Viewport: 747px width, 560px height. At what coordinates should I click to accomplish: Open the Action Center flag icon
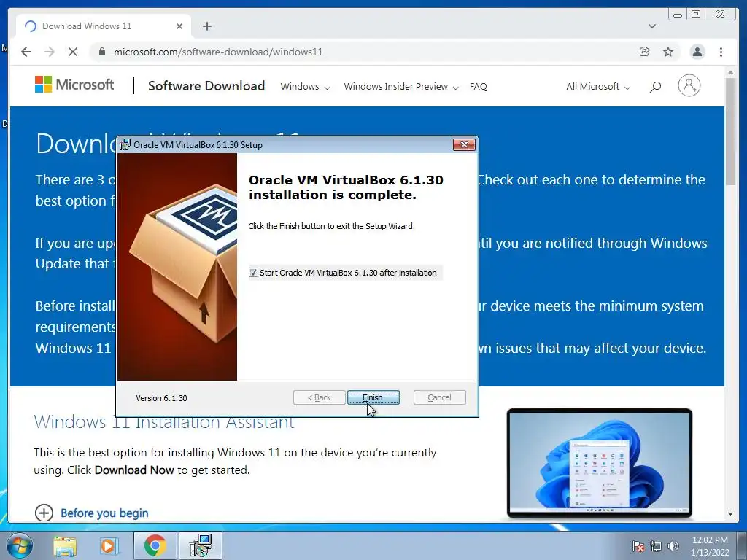[638, 546]
